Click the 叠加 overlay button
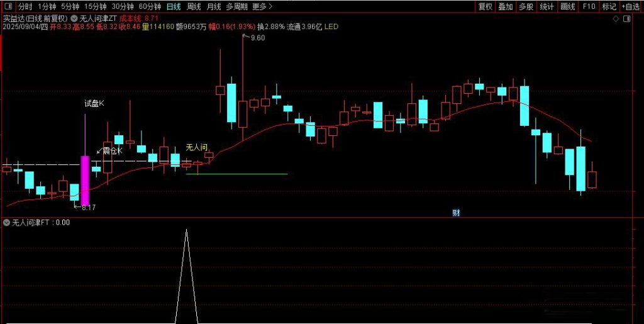 tap(506, 7)
